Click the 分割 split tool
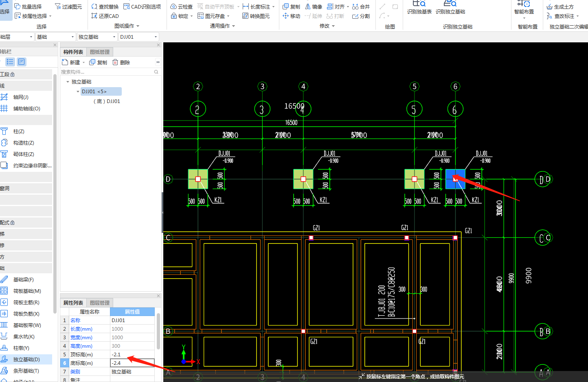The width and height of the screenshot is (588, 382). pos(361,16)
